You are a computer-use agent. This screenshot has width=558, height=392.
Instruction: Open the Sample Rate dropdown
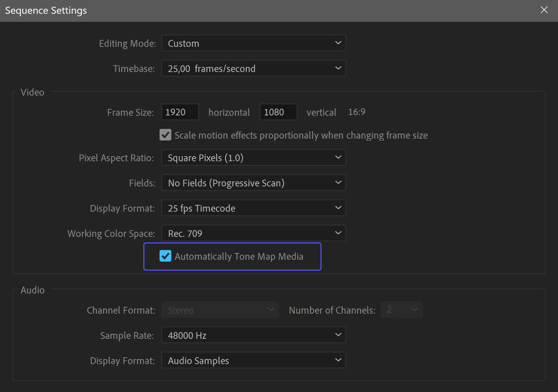coord(254,335)
